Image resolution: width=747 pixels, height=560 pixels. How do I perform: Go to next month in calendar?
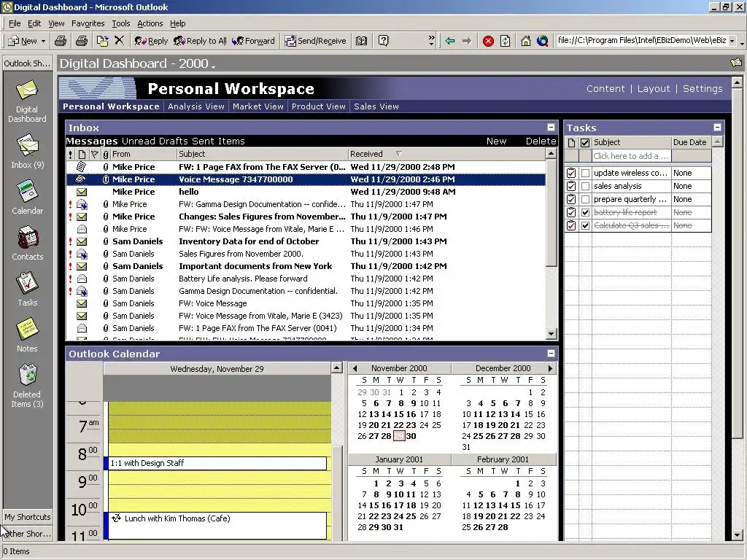click(x=550, y=368)
